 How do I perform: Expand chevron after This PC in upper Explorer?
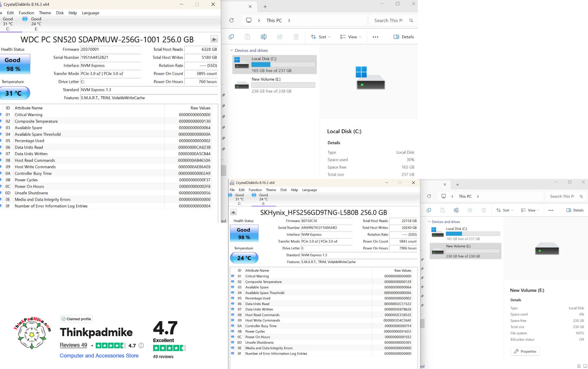click(x=289, y=20)
